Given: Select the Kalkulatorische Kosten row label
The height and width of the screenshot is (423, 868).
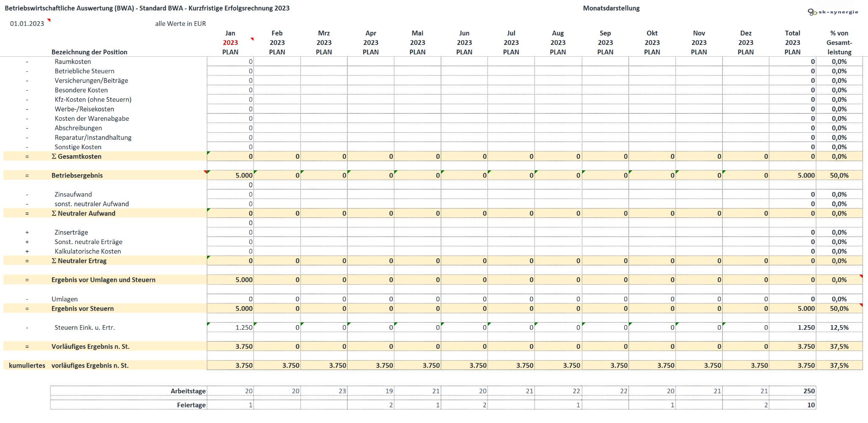Looking at the screenshot, I should point(88,251).
